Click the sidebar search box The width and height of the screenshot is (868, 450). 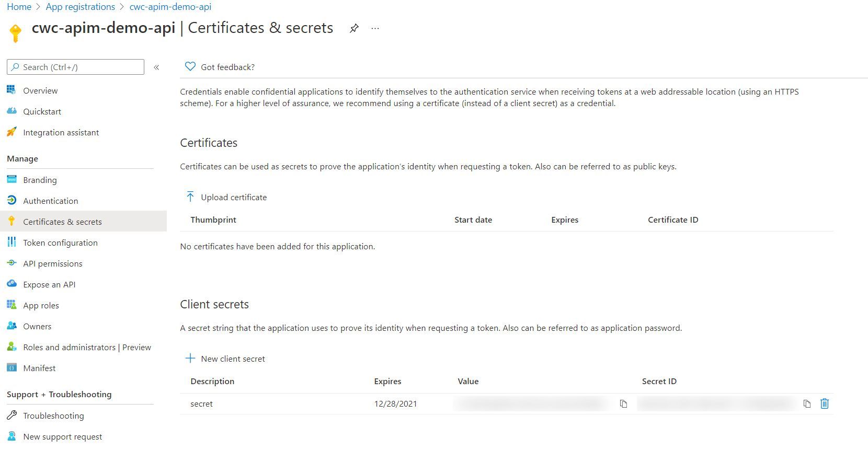(x=75, y=67)
